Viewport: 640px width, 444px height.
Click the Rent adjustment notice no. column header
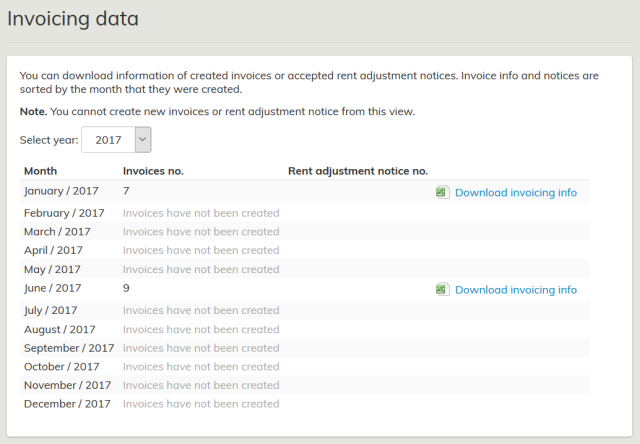point(357,171)
